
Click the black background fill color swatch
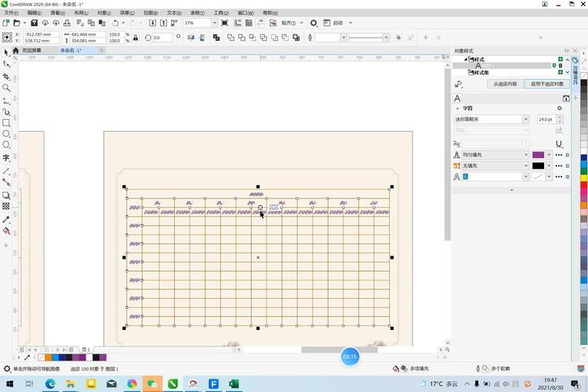(x=538, y=165)
